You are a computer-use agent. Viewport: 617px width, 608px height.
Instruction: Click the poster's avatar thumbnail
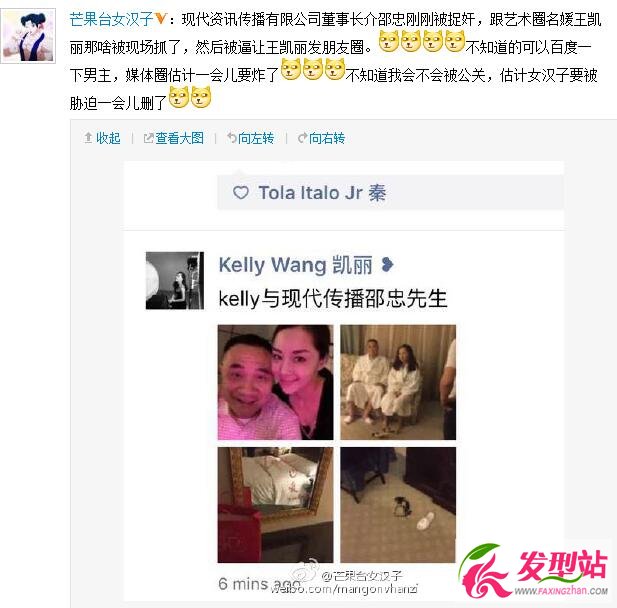tap(28, 36)
